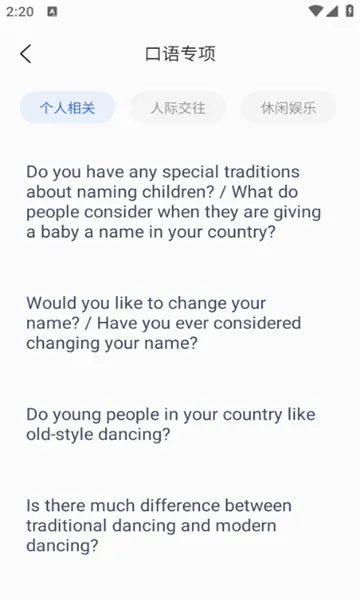
Task: Tap the 'Do you have any special traditions' line
Action: pos(163,172)
